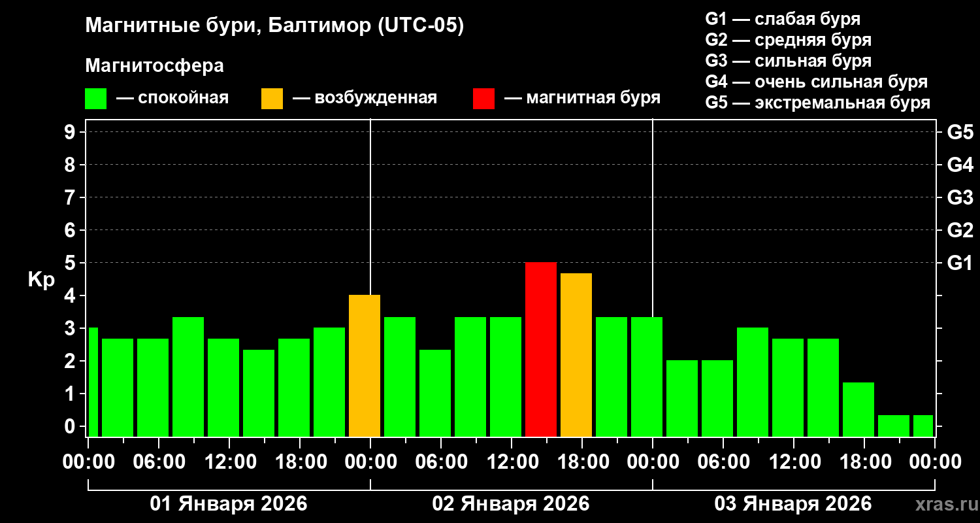
Task: Click the '— возбужденная' legend label
Action: click(365, 99)
